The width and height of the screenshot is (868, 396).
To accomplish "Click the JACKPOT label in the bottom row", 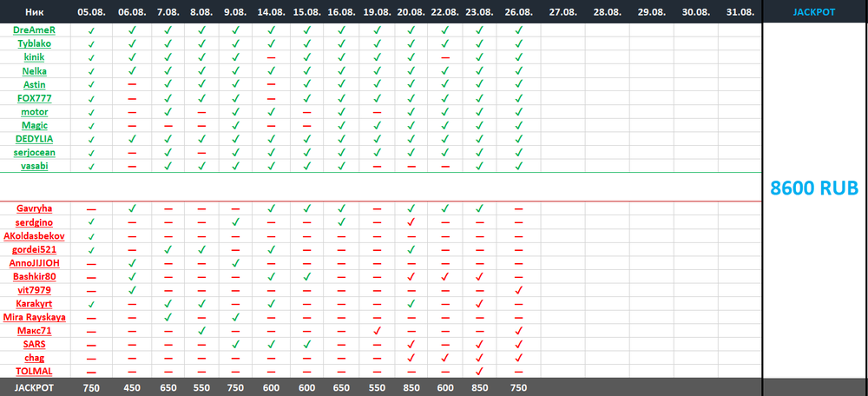I will point(35,387).
